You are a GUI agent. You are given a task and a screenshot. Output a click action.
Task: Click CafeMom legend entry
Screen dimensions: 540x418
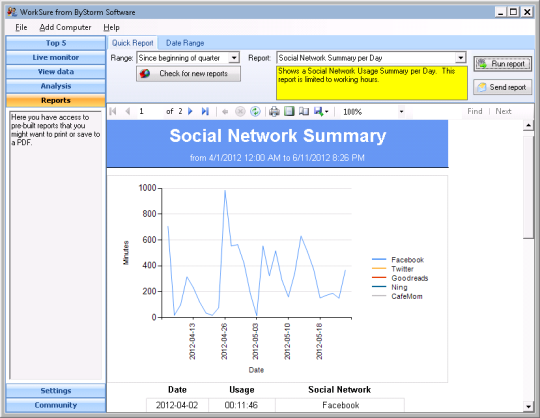coord(397,296)
